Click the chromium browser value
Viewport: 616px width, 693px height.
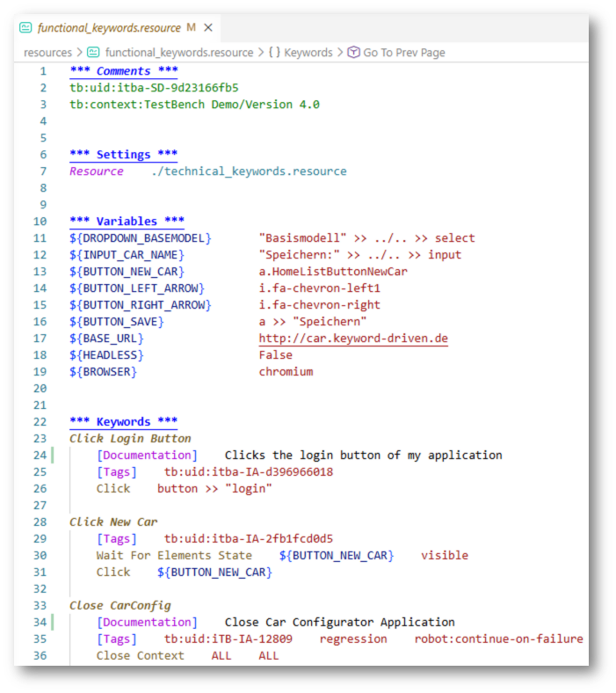pyautogui.click(x=286, y=372)
